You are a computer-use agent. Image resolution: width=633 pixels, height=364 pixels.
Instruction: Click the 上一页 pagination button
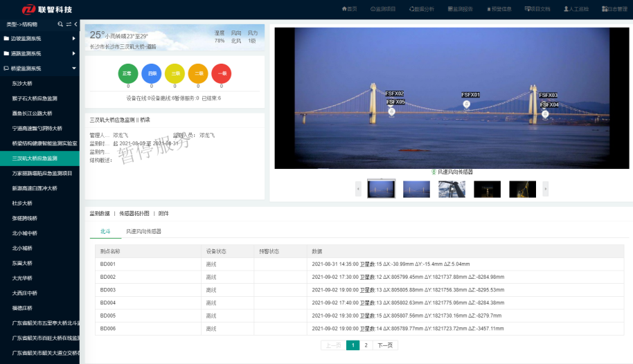(333, 345)
